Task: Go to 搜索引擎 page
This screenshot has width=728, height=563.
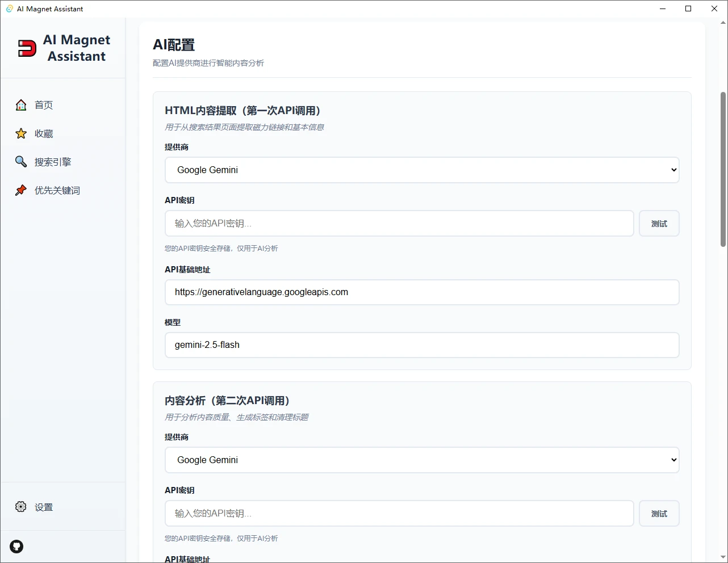Action: [x=53, y=162]
